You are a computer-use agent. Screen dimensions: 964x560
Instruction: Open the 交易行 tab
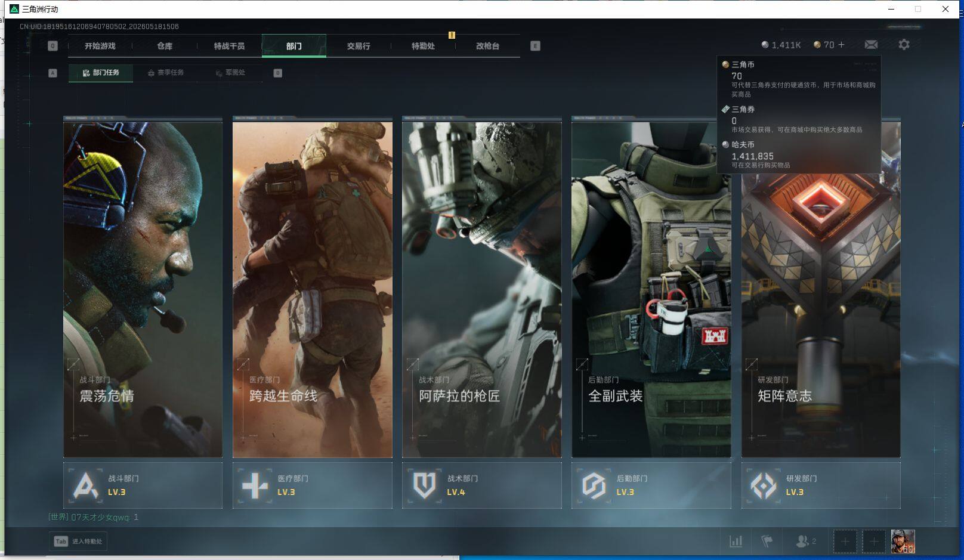(359, 46)
